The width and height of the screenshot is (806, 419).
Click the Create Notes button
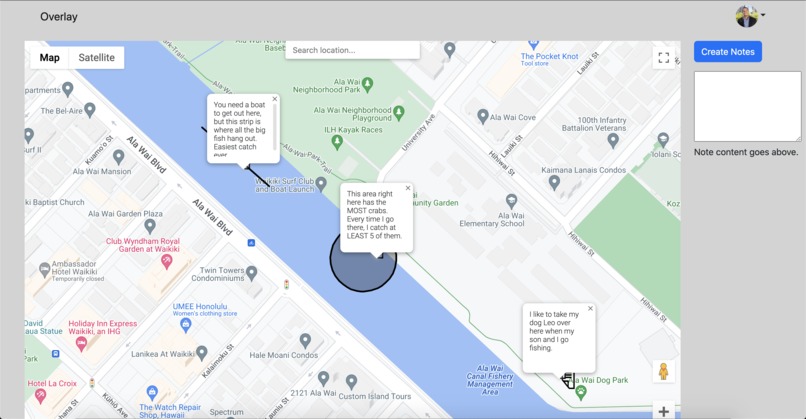tap(727, 52)
